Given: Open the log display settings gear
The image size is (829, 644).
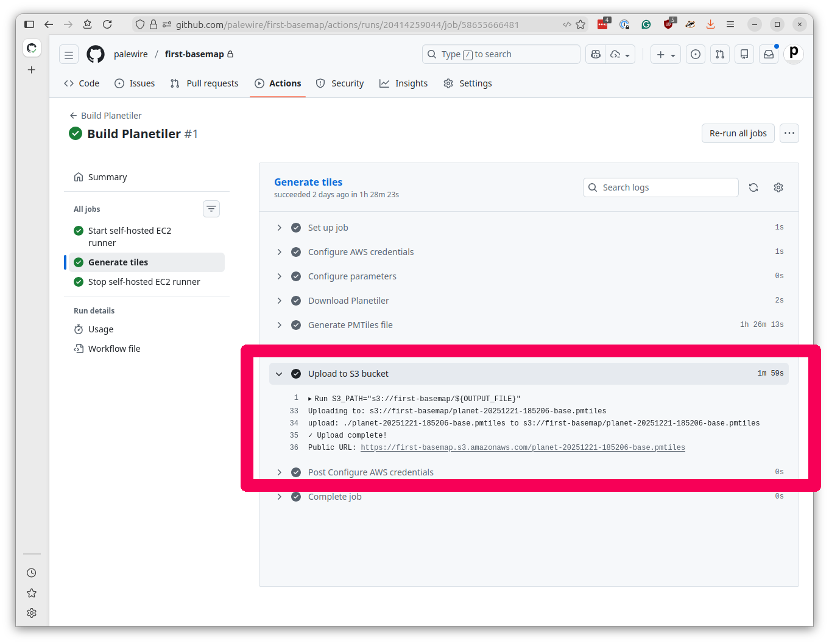Looking at the screenshot, I should pos(778,187).
